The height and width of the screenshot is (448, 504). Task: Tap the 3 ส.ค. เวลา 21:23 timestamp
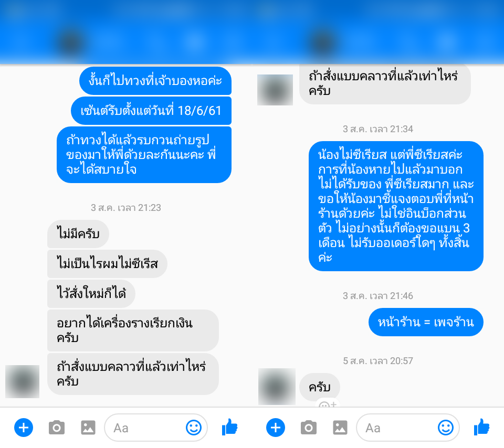click(125, 208)
